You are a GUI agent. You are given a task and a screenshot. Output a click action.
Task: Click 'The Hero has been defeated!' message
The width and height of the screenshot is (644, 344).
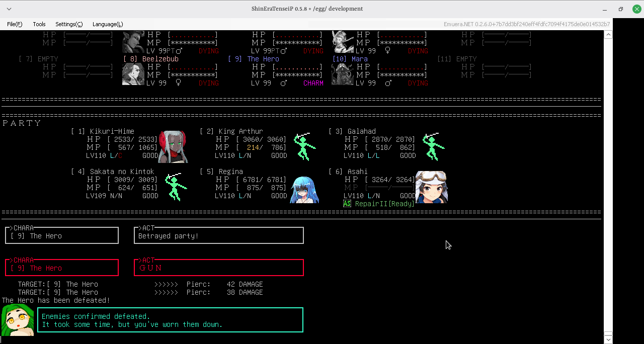56,300
